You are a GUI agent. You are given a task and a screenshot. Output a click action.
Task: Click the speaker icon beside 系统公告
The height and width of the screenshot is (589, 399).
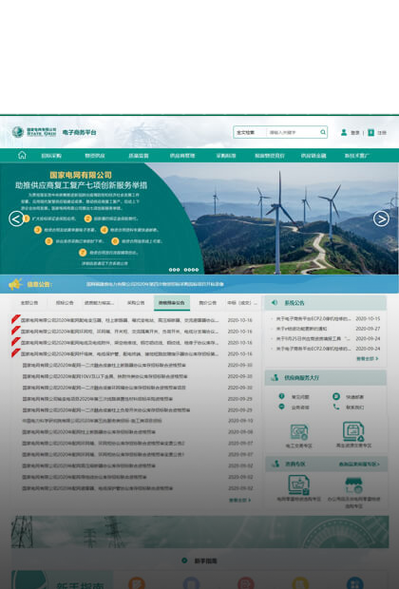coord(274,302)
